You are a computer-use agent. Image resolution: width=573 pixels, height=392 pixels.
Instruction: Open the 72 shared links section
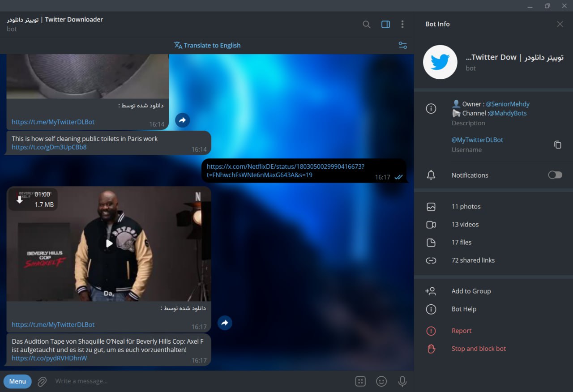point(493,260)
